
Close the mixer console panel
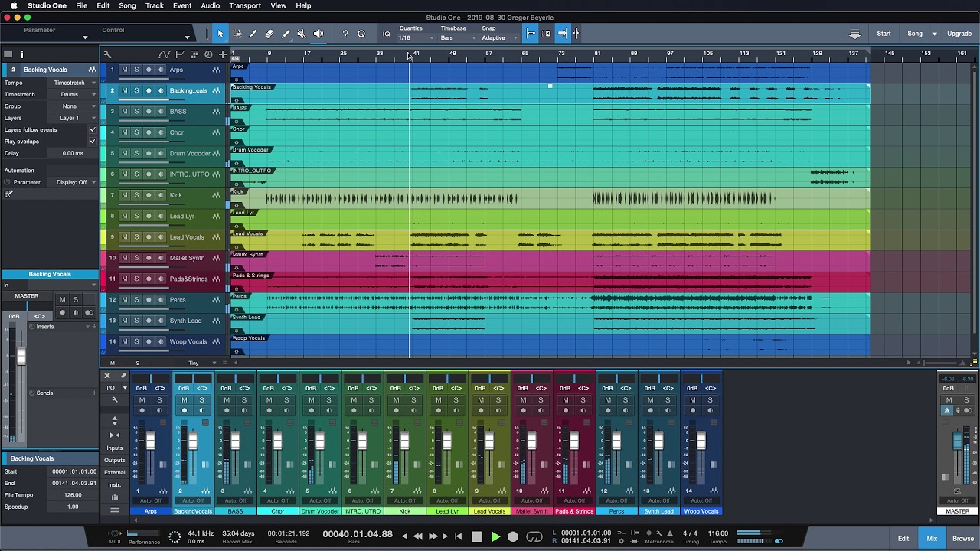tap(107, 376)
